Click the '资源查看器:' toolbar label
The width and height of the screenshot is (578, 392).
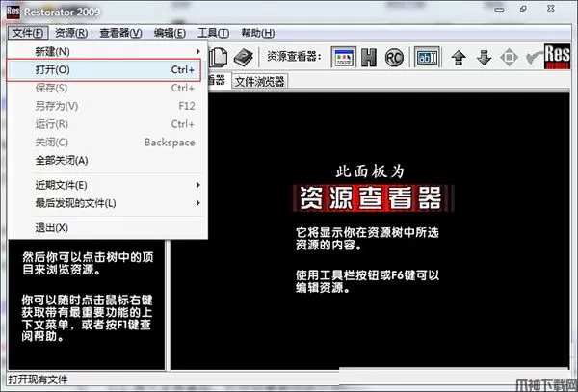click(294, 57)
